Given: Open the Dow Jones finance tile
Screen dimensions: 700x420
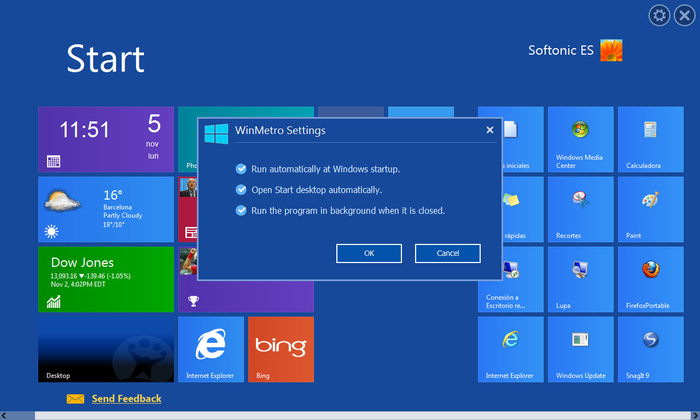Looking at the screenshot, I should tap(106, 279).
